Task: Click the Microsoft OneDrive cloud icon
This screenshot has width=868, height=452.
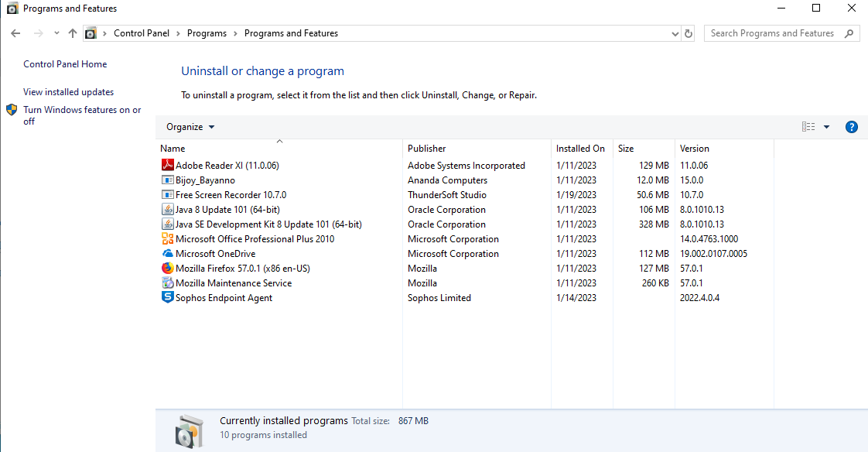Action: pyautogui.click(x=167, y=254)
